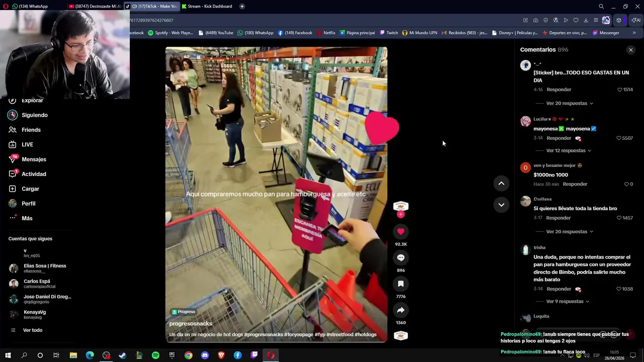Close the Comentarios panel

630,50
